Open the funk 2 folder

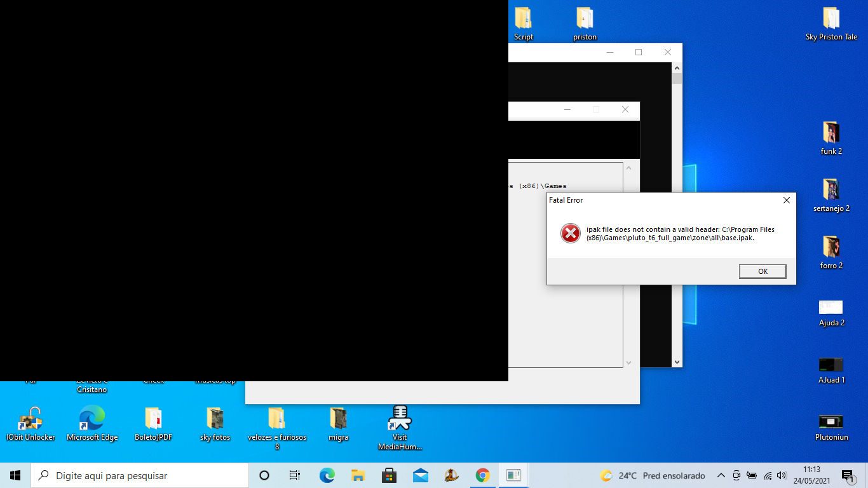point(831,138)
